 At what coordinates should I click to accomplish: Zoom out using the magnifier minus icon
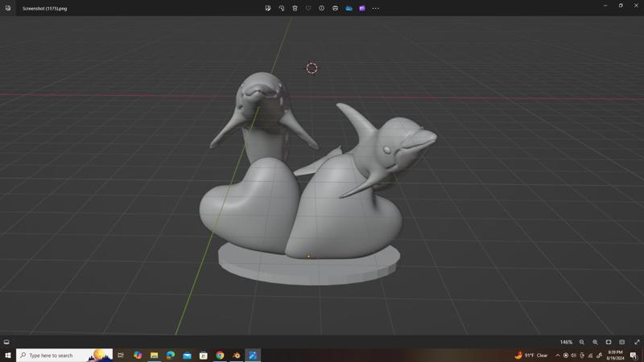582,342
